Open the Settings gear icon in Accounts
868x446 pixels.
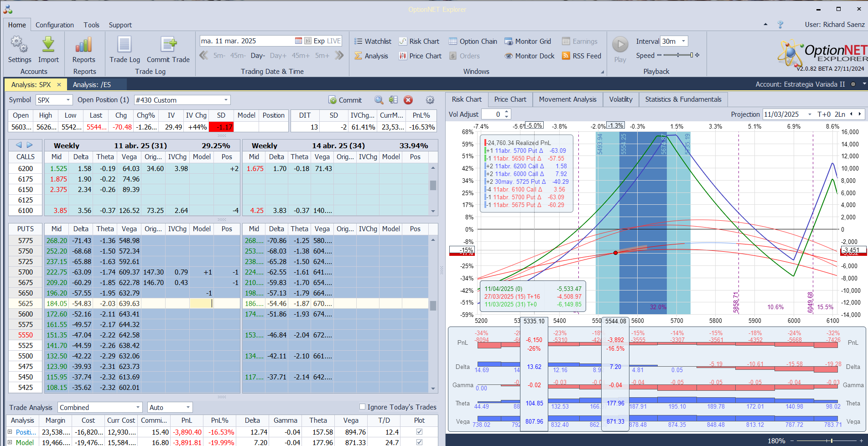(x=20, y=45)
